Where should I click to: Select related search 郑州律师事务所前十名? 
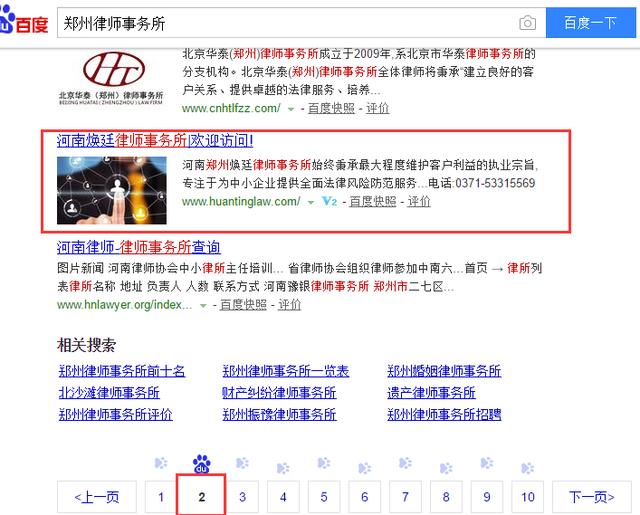click(x=122, y=371)
